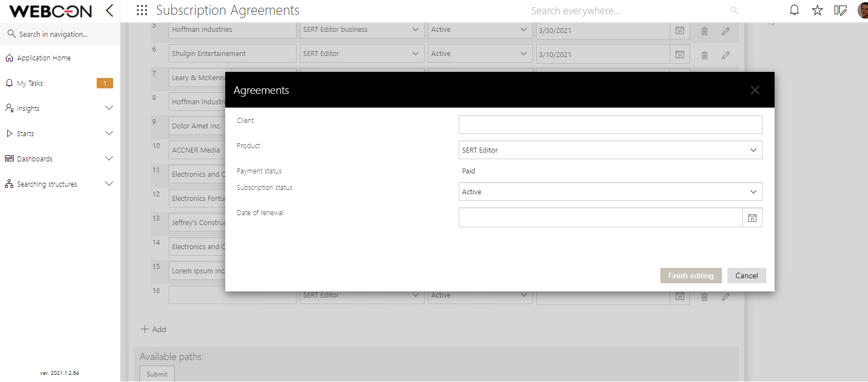This screenshot has height=382, width=868.
Task: Click the ACCNER Media client cell
Action: click(x=197, y=150)
